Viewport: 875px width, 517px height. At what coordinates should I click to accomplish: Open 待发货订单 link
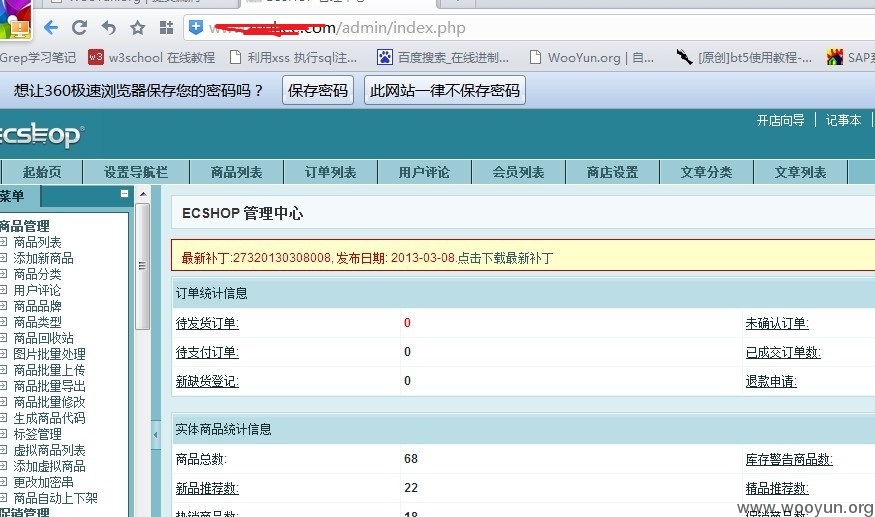207,323
